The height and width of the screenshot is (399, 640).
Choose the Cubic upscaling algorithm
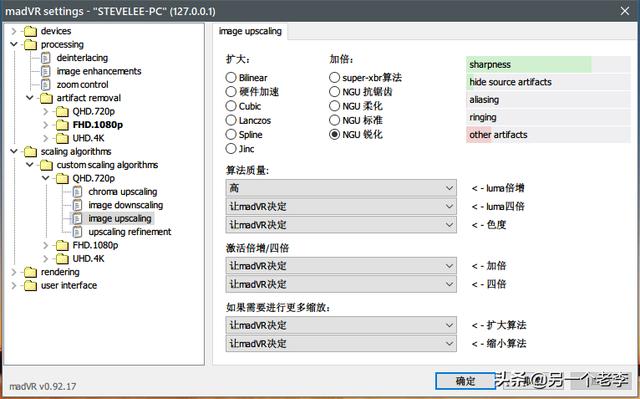231,106
